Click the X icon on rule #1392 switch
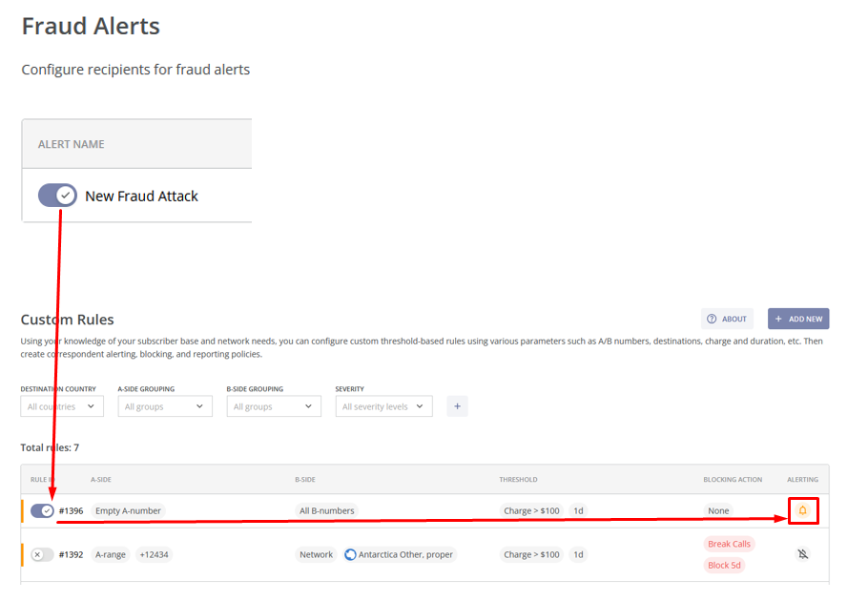Screen dimensions: 868x601 (36, 554)
